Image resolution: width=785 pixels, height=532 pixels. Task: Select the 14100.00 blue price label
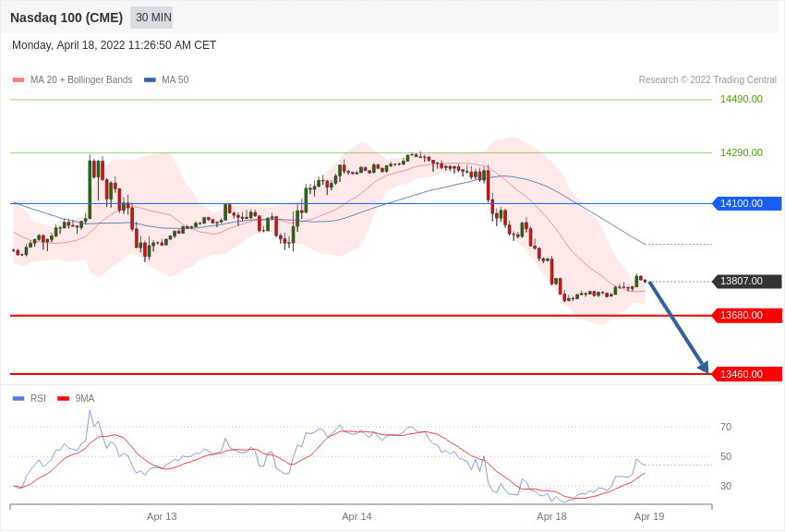747,203
